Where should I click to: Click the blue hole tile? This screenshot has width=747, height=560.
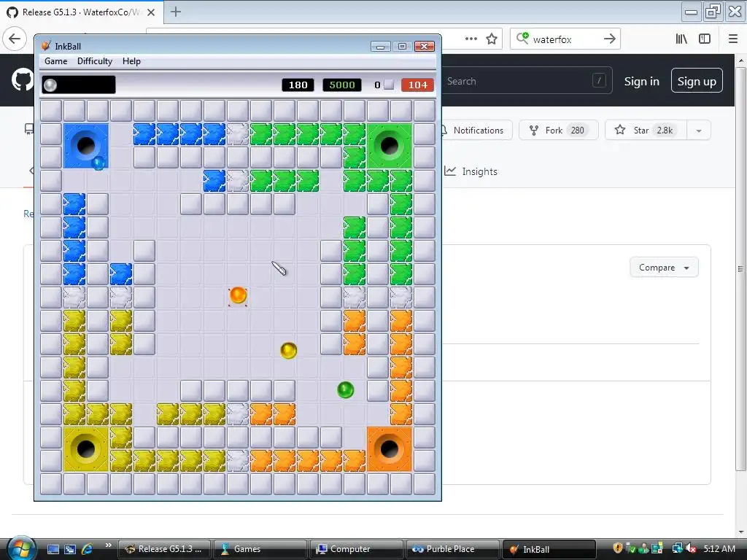pyautogui.click(x=86, y=145)
